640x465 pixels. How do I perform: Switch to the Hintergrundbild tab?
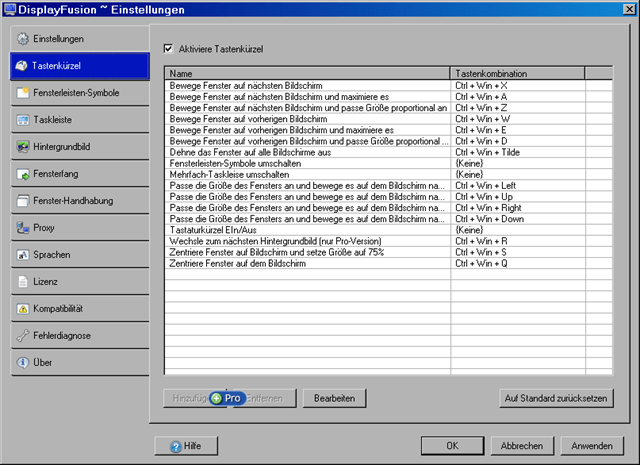coord(80,147)
